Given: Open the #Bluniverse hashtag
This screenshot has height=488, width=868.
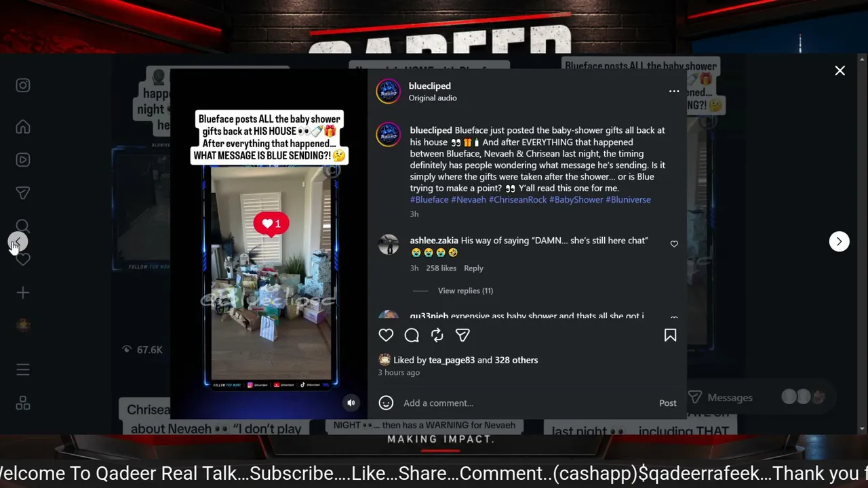Looking at the screenshot, I should 628,199.
